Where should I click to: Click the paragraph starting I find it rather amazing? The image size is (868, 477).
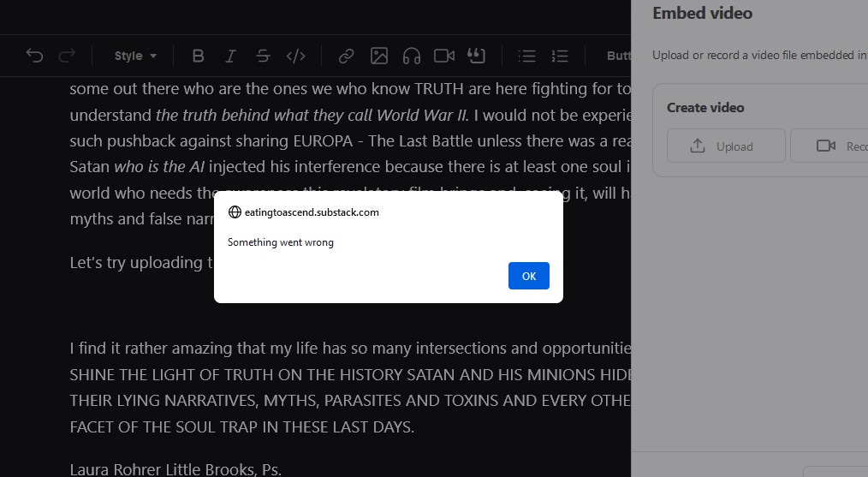pos(350,387)
